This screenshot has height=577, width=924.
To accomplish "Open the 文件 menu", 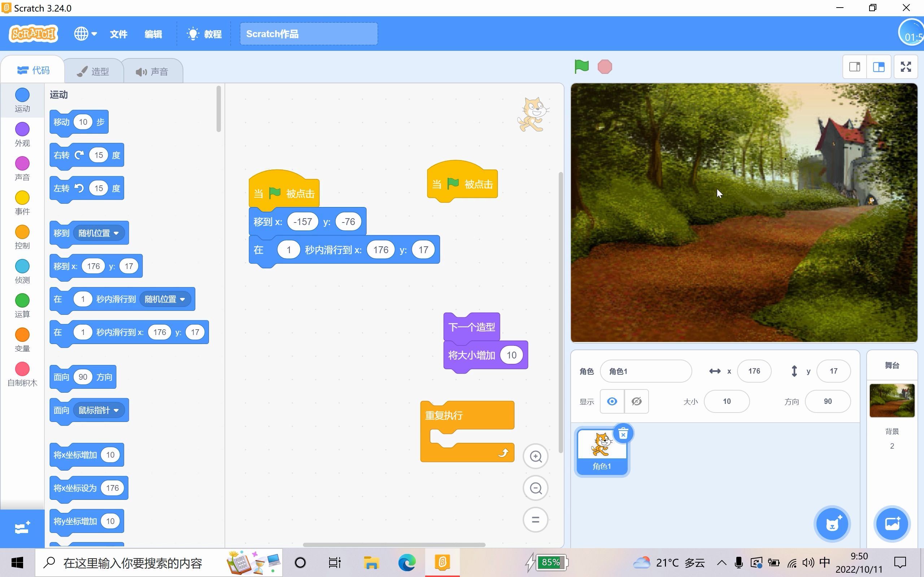I will point(118,34).
